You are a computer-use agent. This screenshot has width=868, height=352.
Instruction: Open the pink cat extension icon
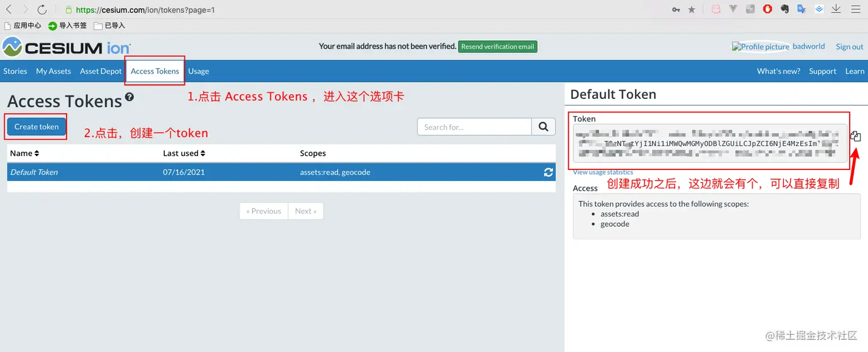coord(716,9)
